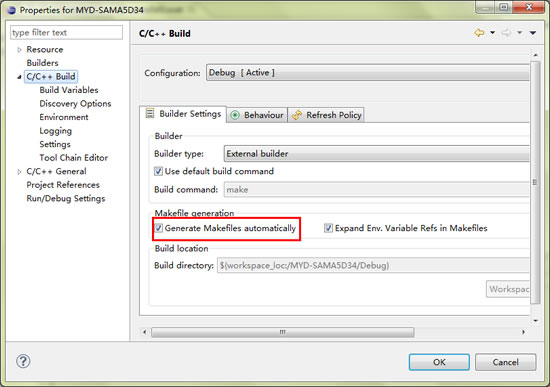Click the Builder Settings tab icon
550x387 pixels.
click(150, 113)
